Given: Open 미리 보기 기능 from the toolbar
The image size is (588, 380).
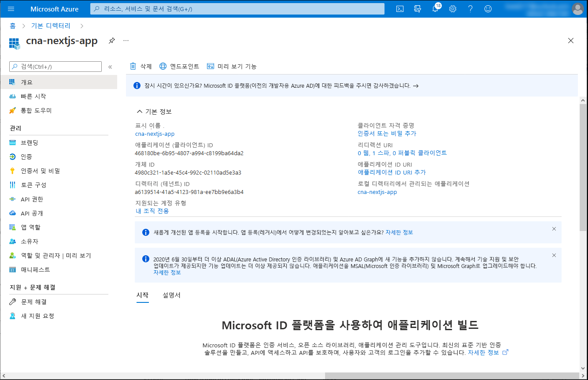Looking at the screenshot, I should tap(232, 66).
